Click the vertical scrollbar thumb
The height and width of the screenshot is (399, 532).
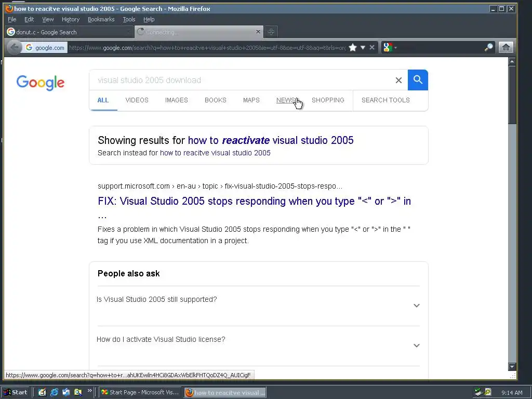(x=512, y=95)
